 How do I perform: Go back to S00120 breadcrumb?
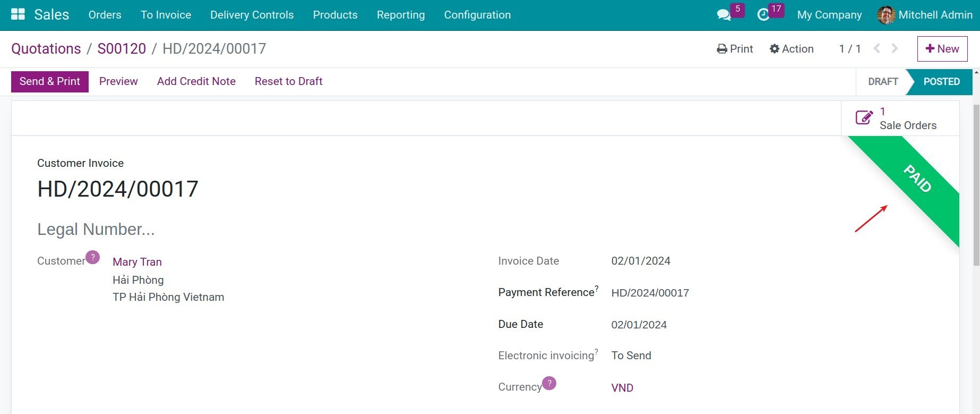(122, 49)
